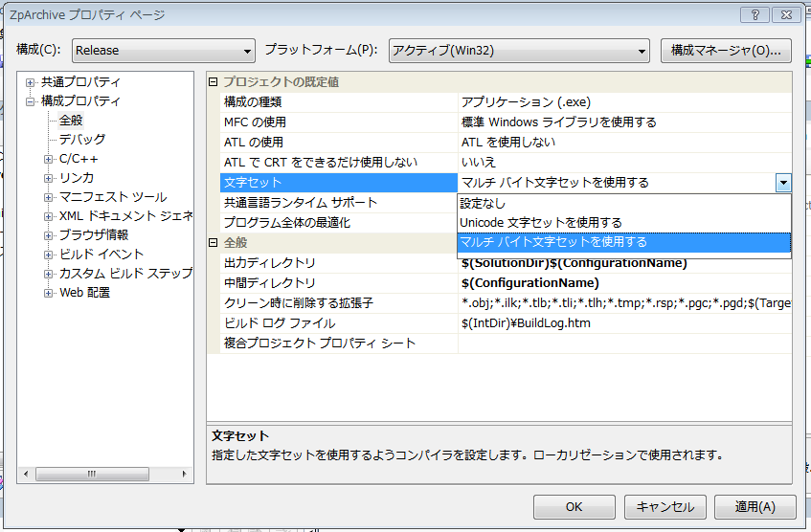Expand the Web 配置 tree node
Screen dimensions: 811x532
[x=48, y=293]
